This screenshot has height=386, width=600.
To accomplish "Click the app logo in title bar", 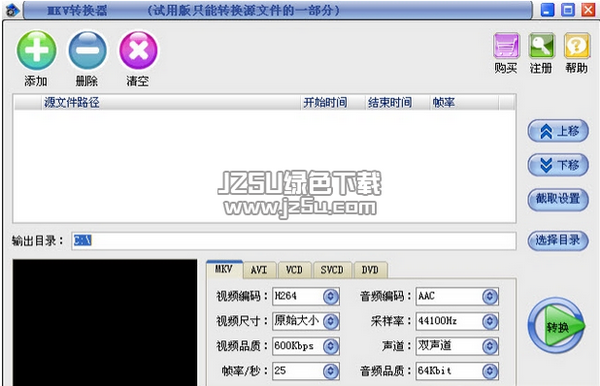I will tap(12, 10).
